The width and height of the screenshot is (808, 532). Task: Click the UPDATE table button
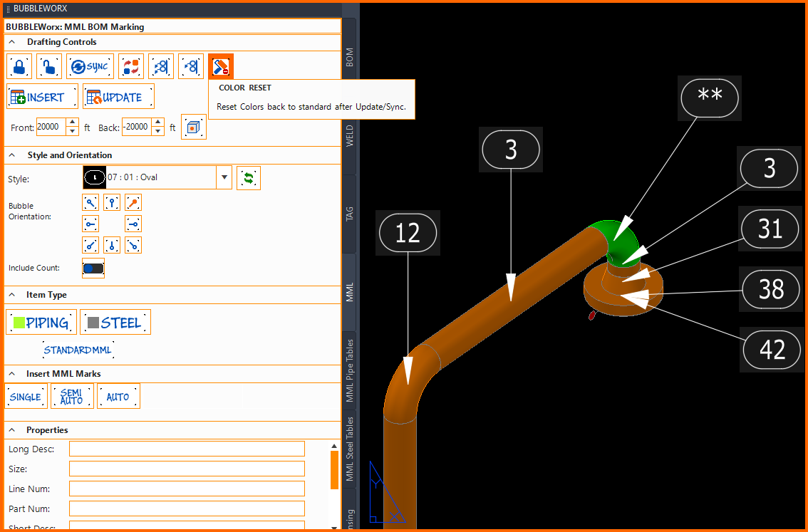pos(118,96)
